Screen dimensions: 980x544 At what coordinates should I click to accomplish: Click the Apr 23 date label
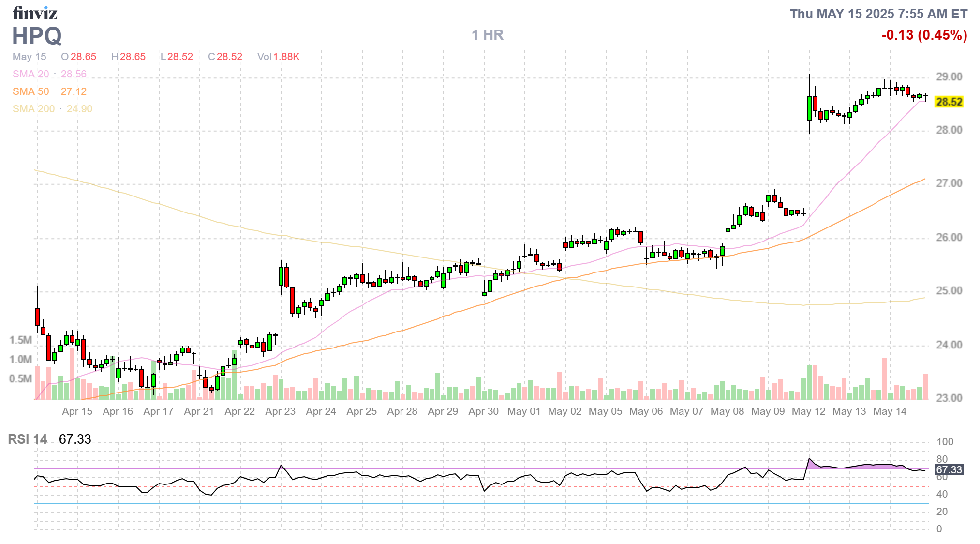coord(280,411)
